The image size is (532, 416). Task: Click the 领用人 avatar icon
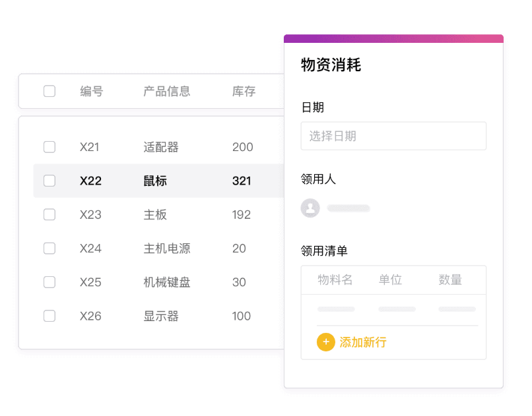pyautogui.click(x=310, y=208)
